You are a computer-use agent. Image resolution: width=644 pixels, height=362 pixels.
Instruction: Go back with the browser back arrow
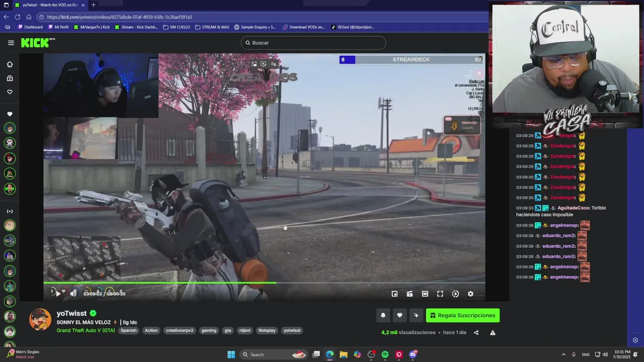pyautogui.click(x=7, y=17)
